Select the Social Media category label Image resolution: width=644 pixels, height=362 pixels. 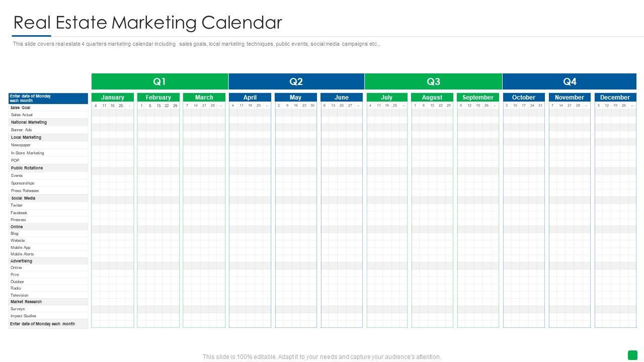pos(23,198)
